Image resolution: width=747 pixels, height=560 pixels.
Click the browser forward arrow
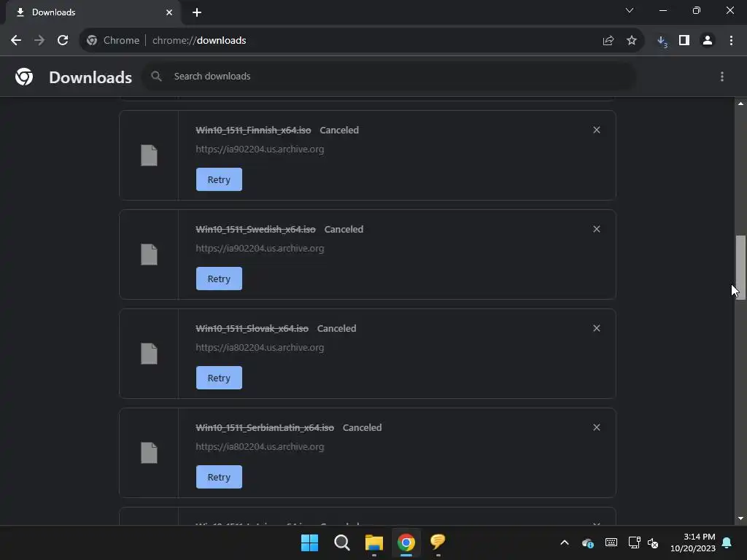point(39,41)
